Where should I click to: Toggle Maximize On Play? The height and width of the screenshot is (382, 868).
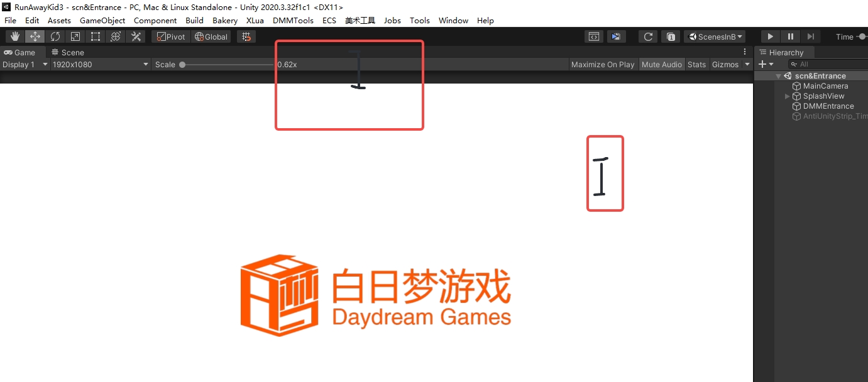(x=603, y=64)
